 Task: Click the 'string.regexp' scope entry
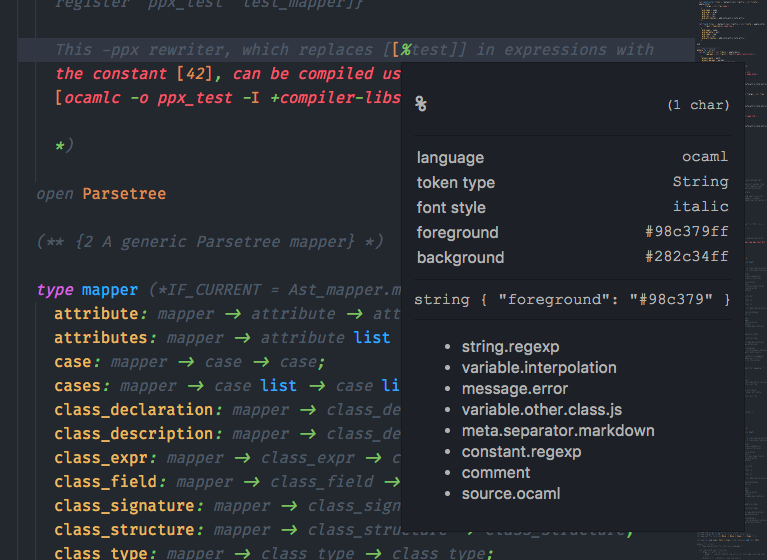point(510,347)
